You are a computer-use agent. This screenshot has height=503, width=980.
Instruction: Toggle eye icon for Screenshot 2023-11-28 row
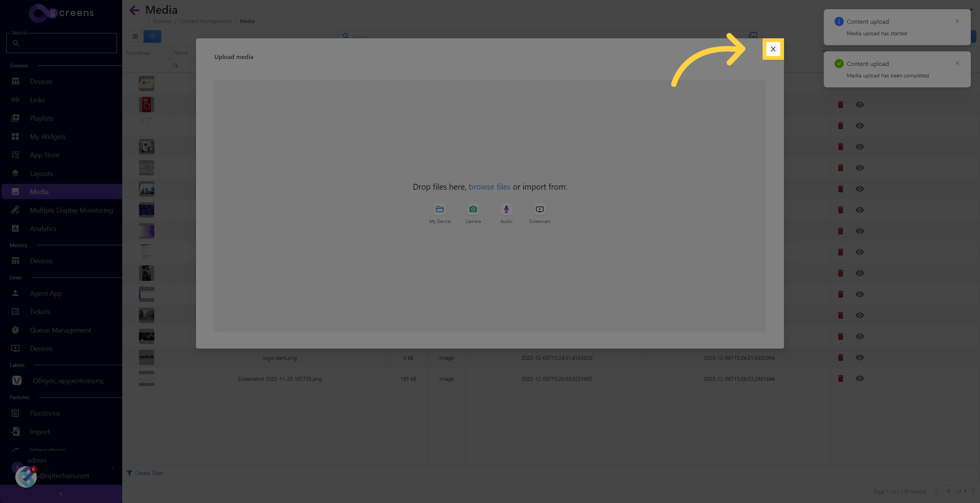(x=860, y=378)
